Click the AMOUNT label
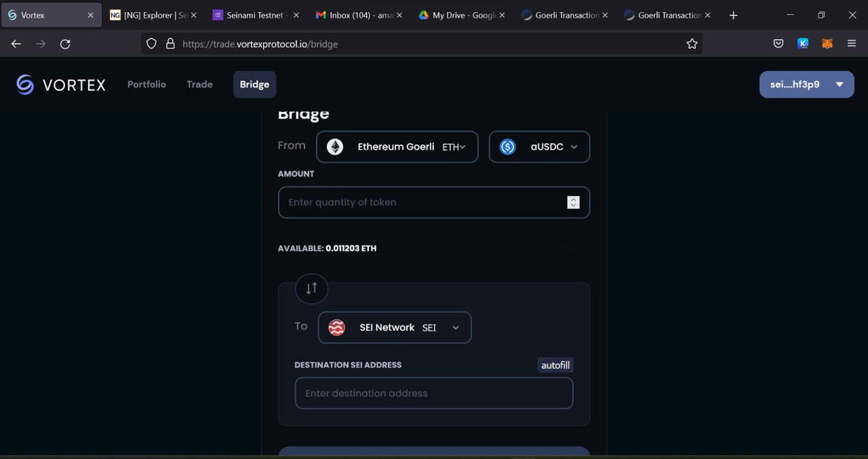Screen dimensions: 868x459 296,174
